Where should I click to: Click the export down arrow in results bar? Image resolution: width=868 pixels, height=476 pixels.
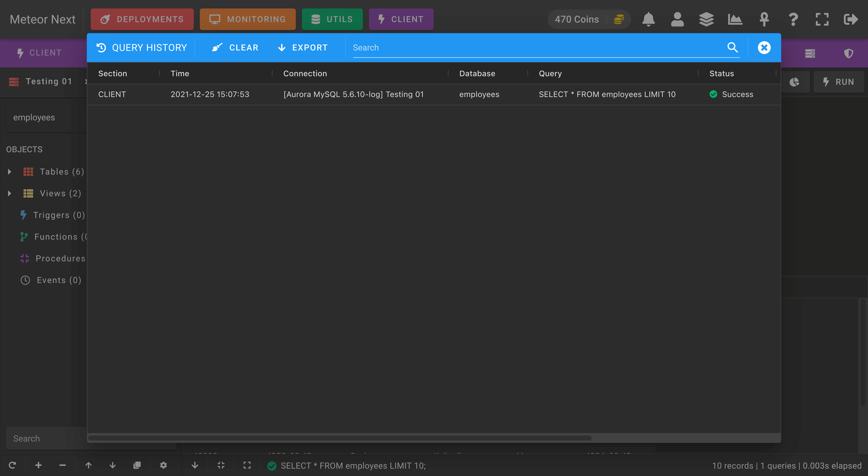click(195, 465)
